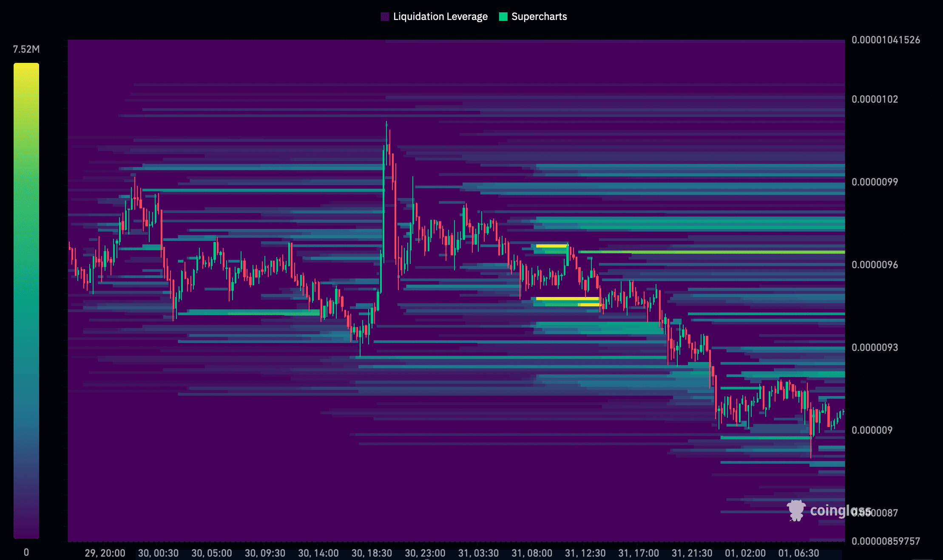943x560 pixels.
Task: Click the 0.0000102 price axis label
Action: point(875,99)
